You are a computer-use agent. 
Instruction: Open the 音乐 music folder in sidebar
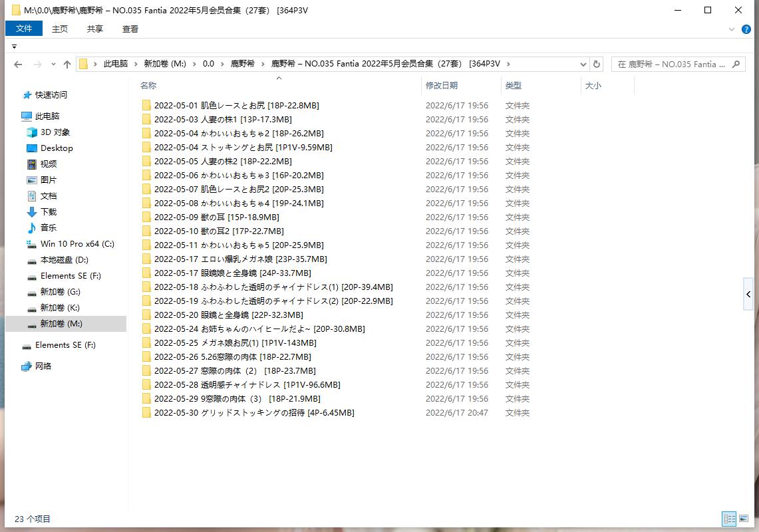click(48, 228)
